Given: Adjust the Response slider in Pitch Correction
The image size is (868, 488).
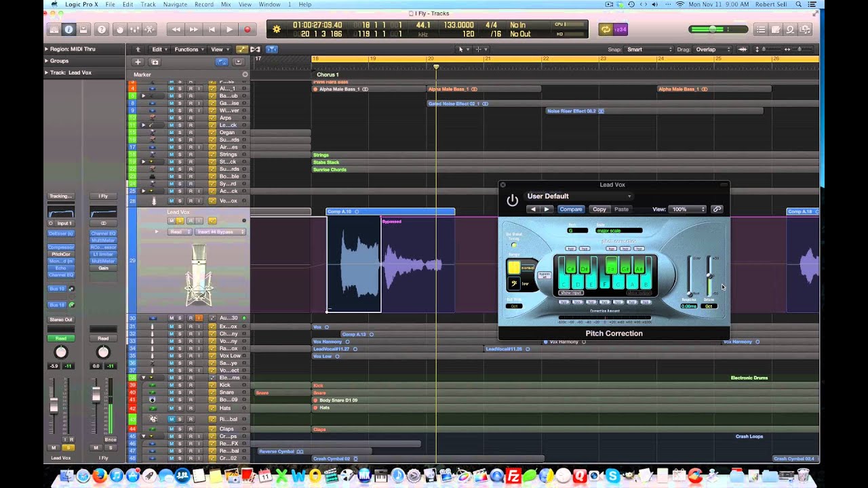Looking at the screenshot, I should tap(690, 275).
